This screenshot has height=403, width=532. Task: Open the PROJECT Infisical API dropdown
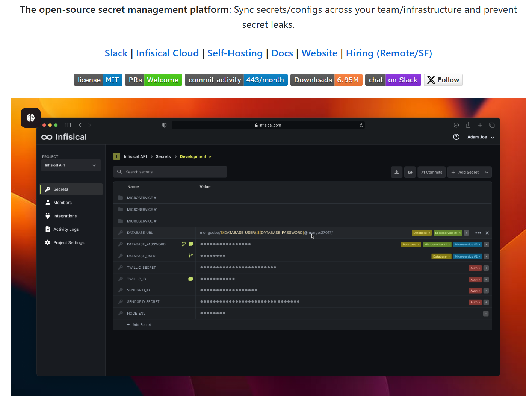71,165
